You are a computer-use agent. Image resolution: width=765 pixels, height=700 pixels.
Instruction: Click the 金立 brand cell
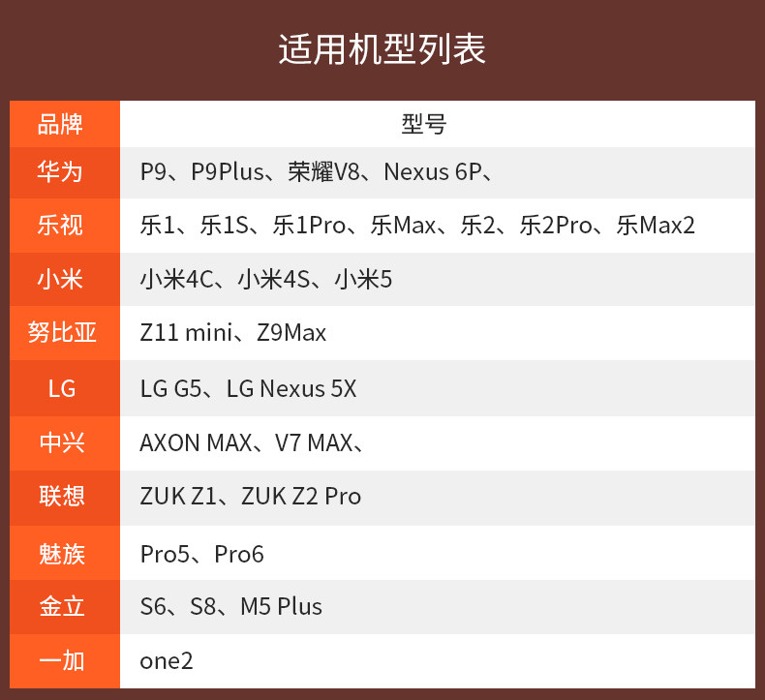pyautogui.click(x=65, y=607)
